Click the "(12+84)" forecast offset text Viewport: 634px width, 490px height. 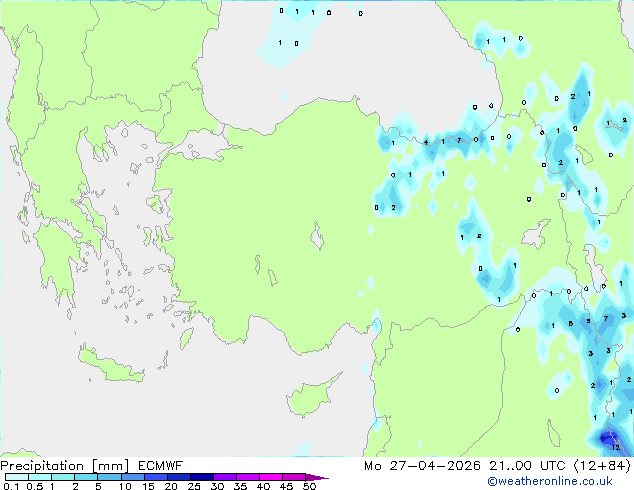[x=602, y=466]
